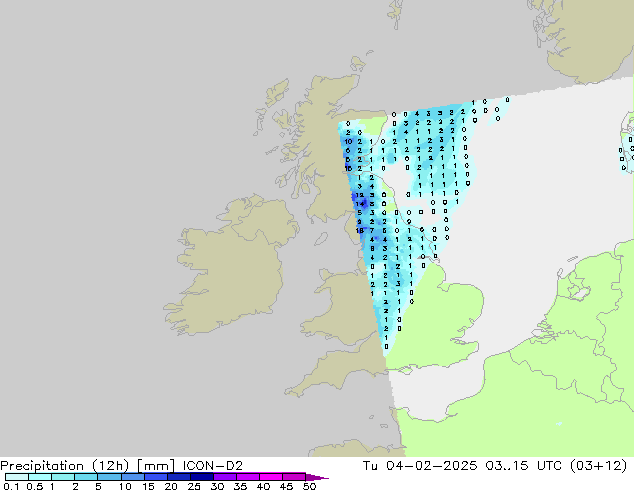
Task: Select the purple swatch between 30 and 35
Action: [225, 477]
